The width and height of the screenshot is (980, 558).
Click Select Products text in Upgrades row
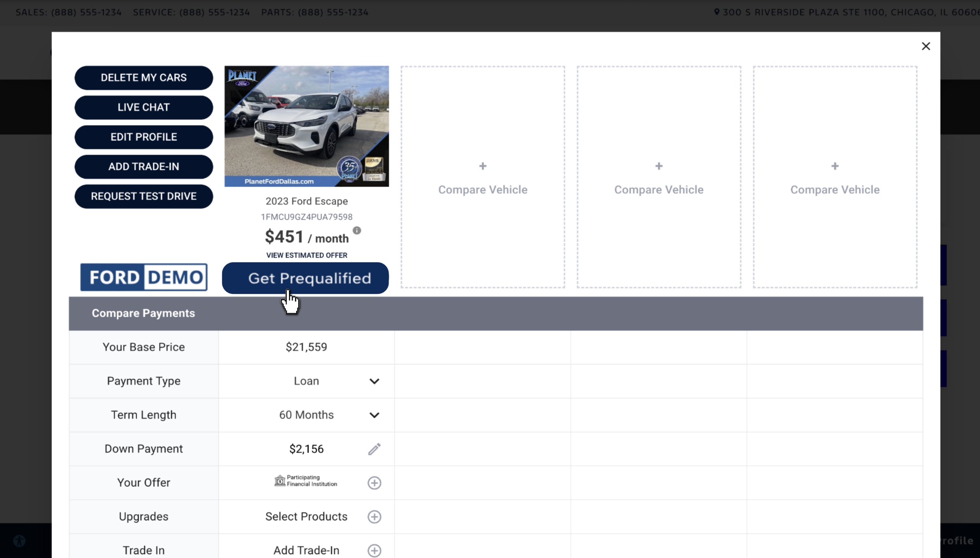click(x=306, y=517)
